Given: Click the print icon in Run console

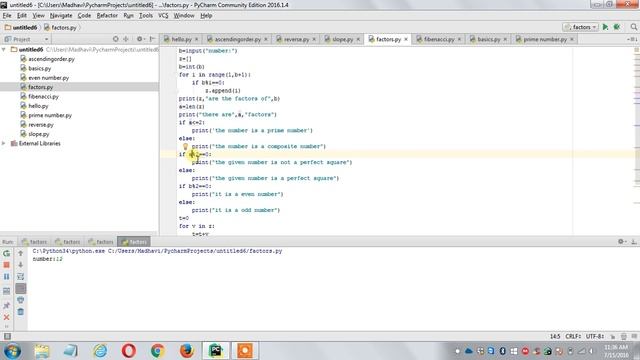Looking at the screenshot, I should click(20, 300).
